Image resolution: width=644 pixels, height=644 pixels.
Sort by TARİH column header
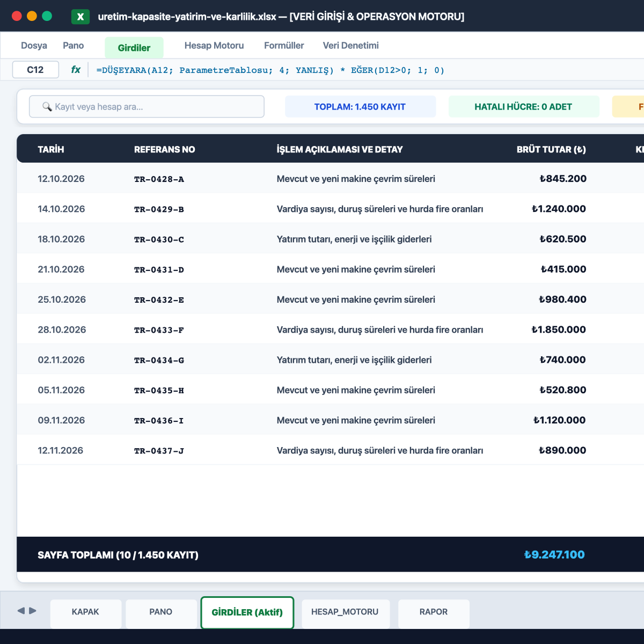pyautogui.click(x=51, y=149)
